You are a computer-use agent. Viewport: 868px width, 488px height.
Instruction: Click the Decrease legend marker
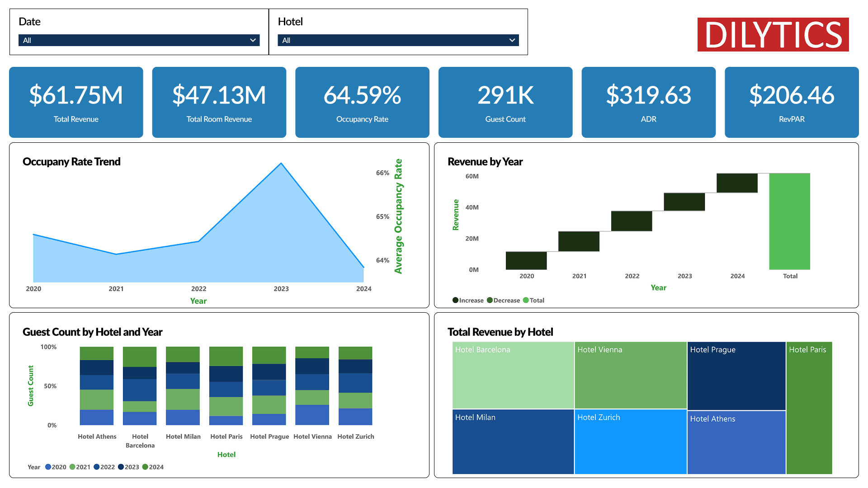click(x=490, y=300)
